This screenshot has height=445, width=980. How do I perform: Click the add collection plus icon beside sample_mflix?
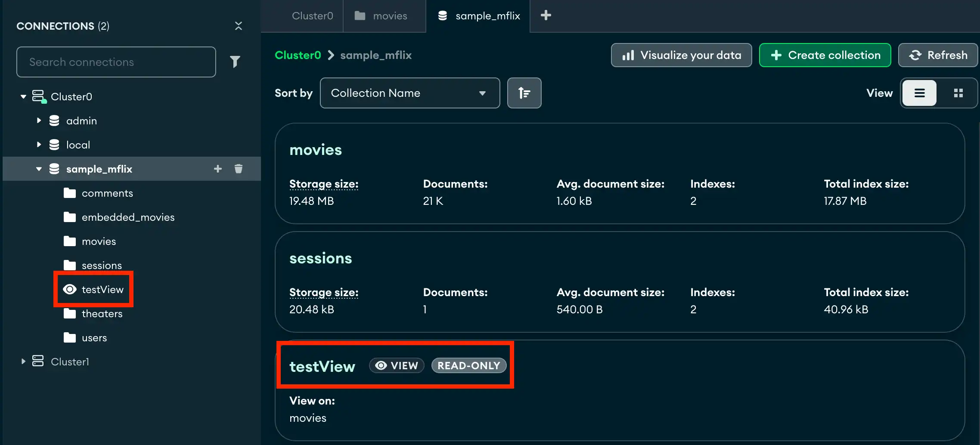pos(218,169)
